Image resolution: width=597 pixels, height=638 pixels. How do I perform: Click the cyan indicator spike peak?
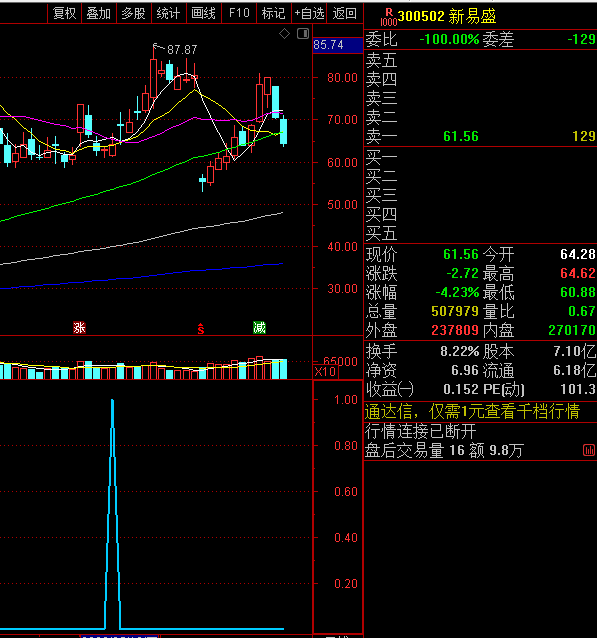(112, 401)
